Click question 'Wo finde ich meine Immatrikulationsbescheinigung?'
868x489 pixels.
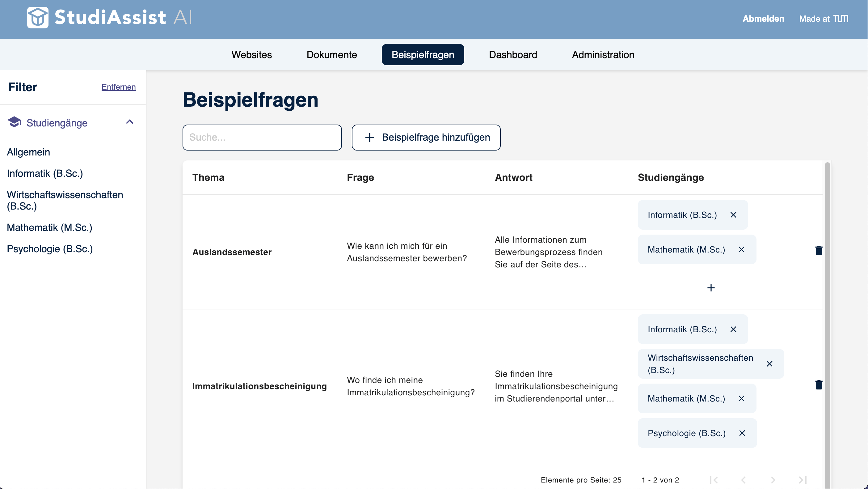click(x=411, y=386)
